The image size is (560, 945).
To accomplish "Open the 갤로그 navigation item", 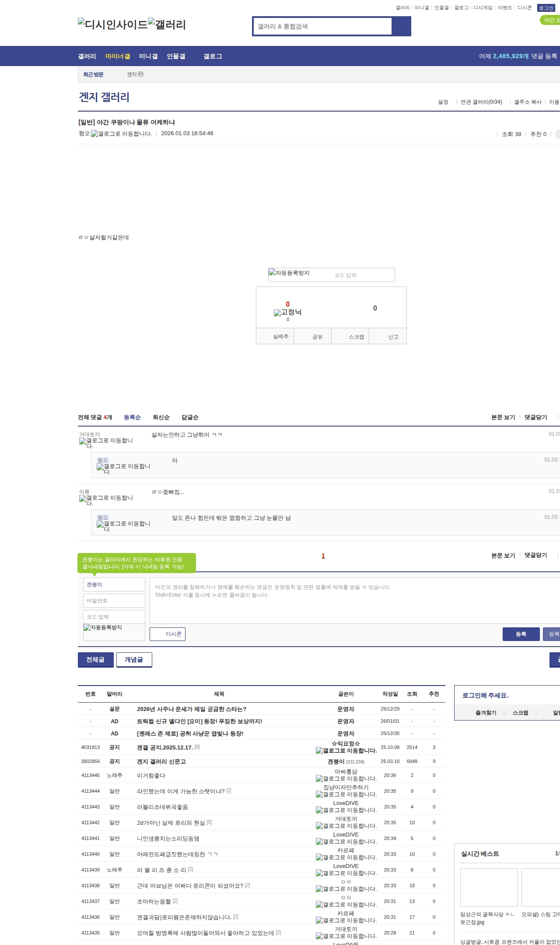I will tap(213, 56).
